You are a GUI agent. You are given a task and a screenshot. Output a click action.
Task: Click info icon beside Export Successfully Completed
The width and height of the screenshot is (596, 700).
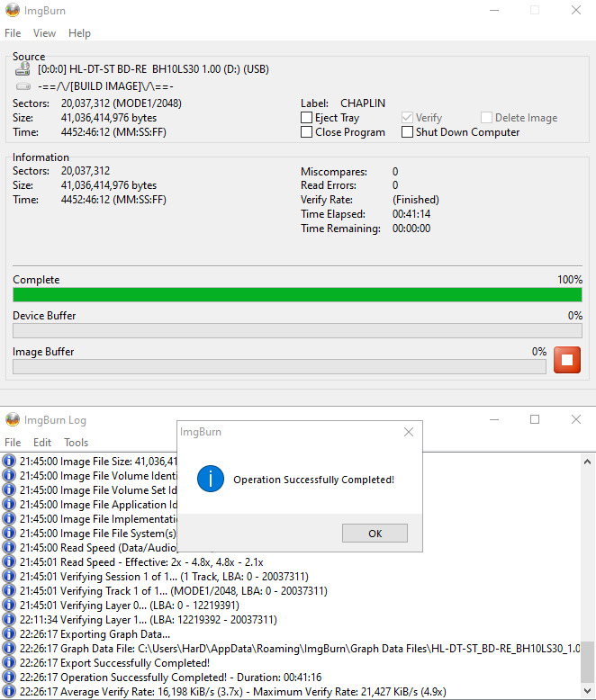pos(8,662)
